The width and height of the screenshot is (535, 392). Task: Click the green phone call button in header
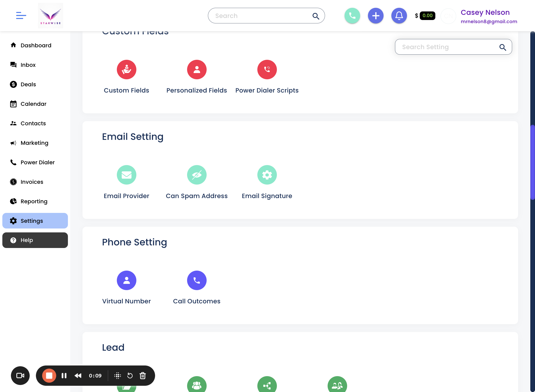[x=352, y=16]
